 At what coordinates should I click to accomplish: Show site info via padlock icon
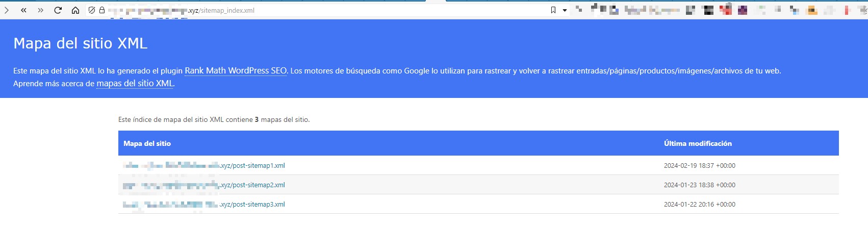102,10
